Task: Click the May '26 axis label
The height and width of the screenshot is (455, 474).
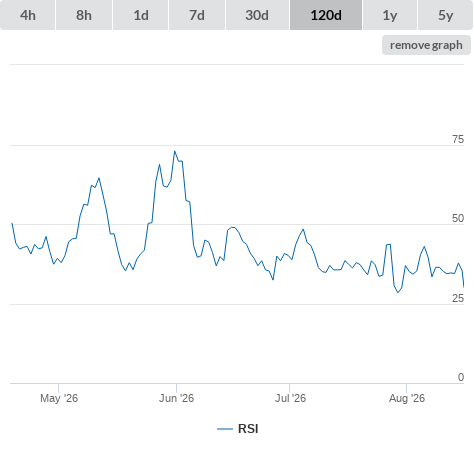Action: click(59, 398)
